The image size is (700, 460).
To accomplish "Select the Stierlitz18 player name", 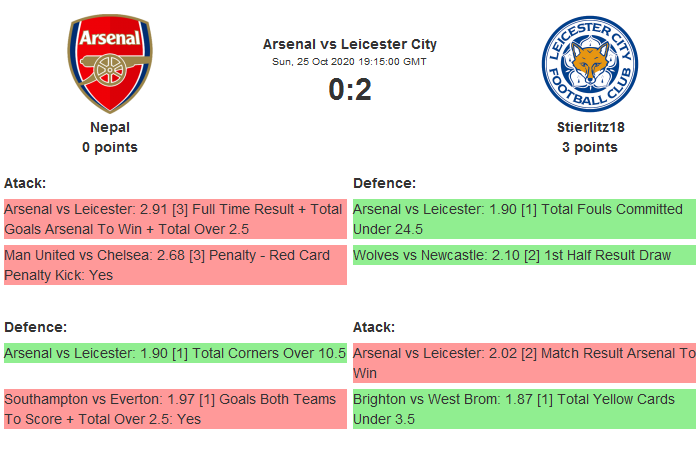I will [x=589, y=127].
